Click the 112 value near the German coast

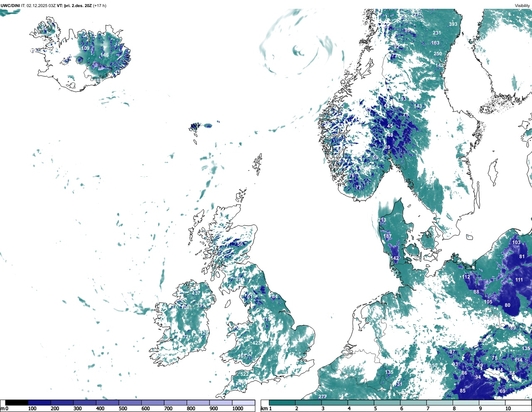click(466, 277)
